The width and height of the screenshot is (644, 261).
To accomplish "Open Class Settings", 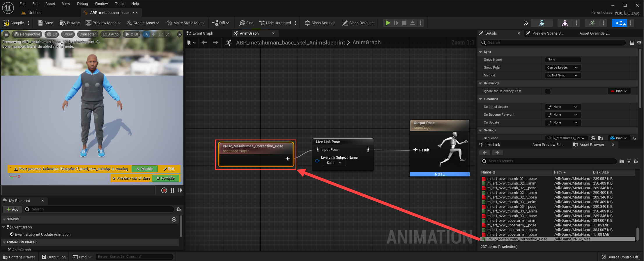I will tap(320, 23).
